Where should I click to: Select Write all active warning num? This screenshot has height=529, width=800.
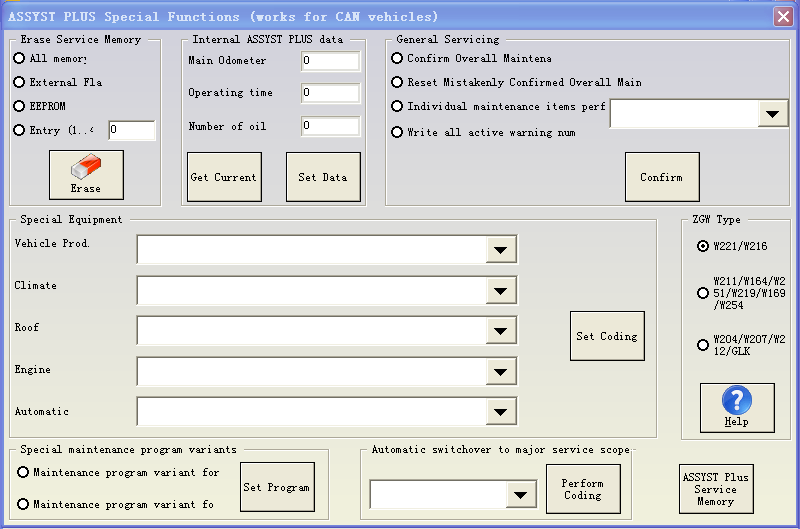(x=397, y=132)
